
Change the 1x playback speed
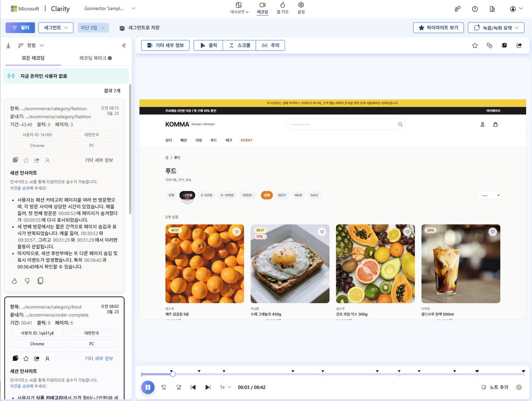click(226, 387)
